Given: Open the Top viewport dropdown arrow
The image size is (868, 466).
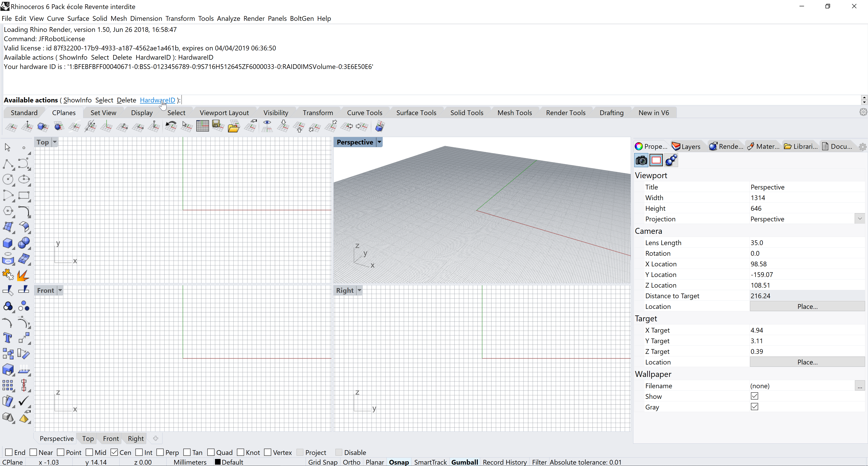Looking at the screenshot, I should pyautogui.click(x=55, y=142).
